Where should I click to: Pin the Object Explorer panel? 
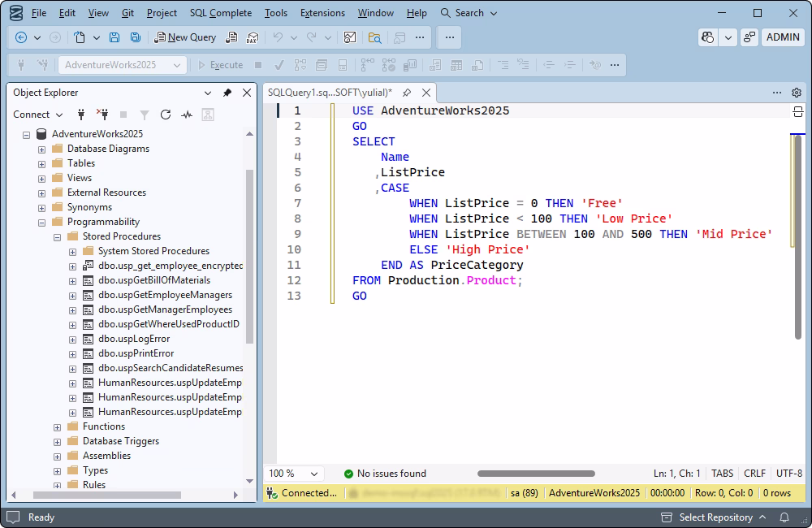(x=227, y=93)
